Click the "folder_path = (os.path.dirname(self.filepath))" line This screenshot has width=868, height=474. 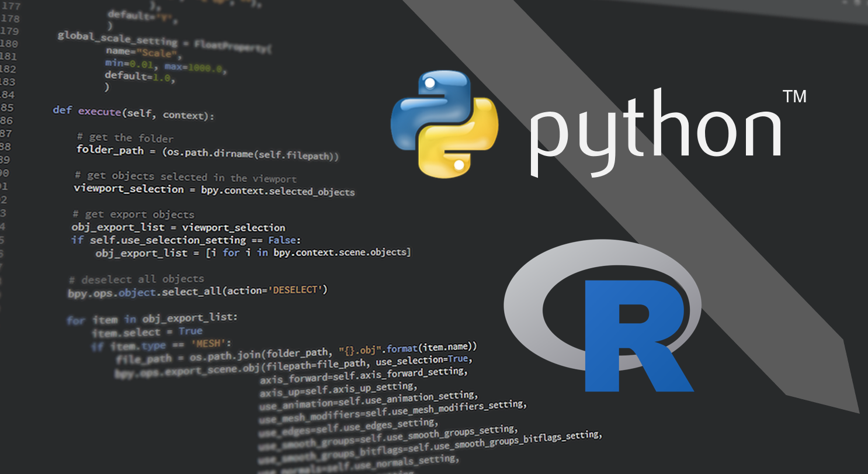click(207, 153)
